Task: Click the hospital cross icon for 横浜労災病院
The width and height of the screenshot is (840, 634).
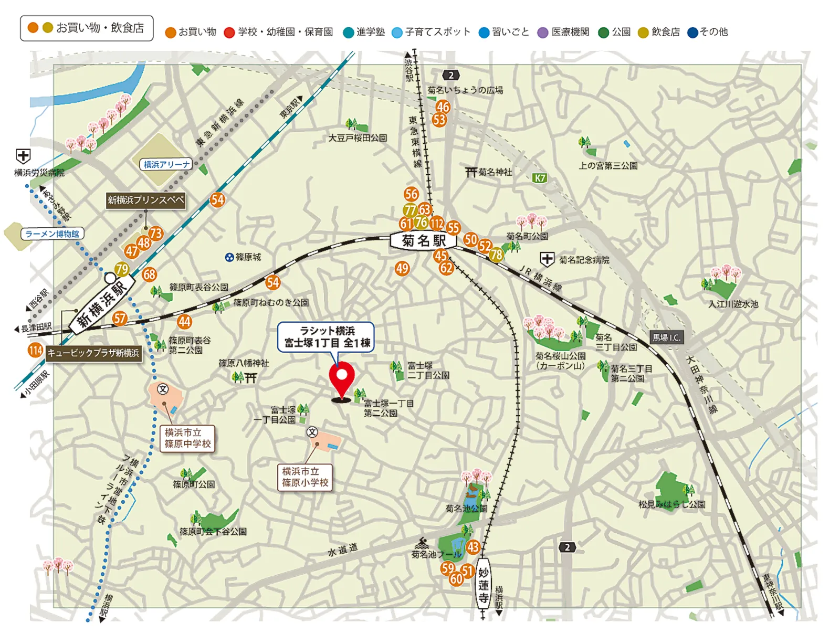Action: pyautogui.click(x=23, y=156)
